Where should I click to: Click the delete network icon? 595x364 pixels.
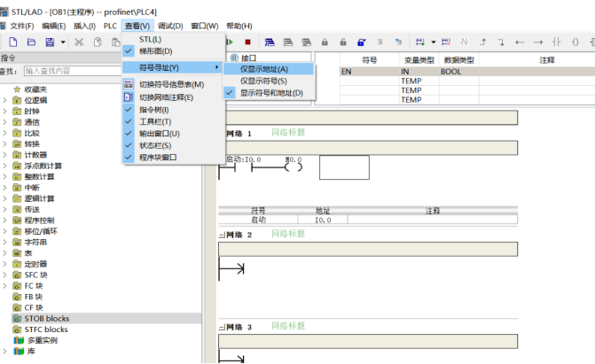(x=446, y=43)
